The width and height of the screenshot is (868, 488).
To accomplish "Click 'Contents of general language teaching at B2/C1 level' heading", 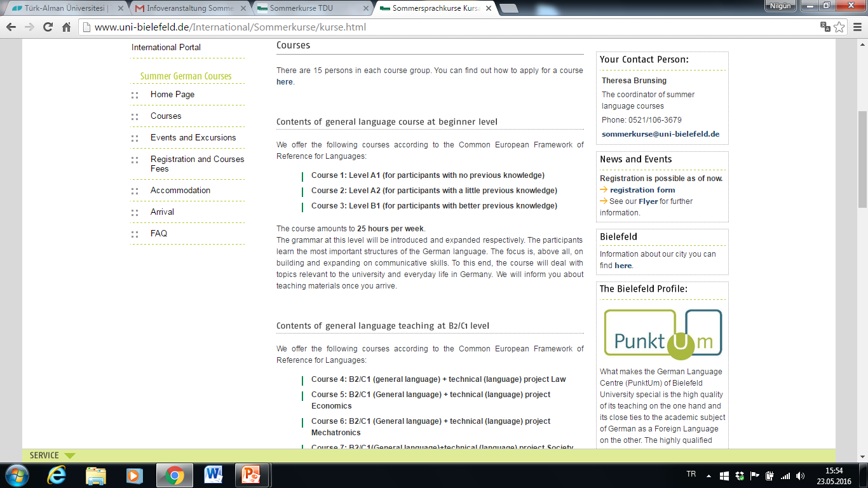I will 383,326.
